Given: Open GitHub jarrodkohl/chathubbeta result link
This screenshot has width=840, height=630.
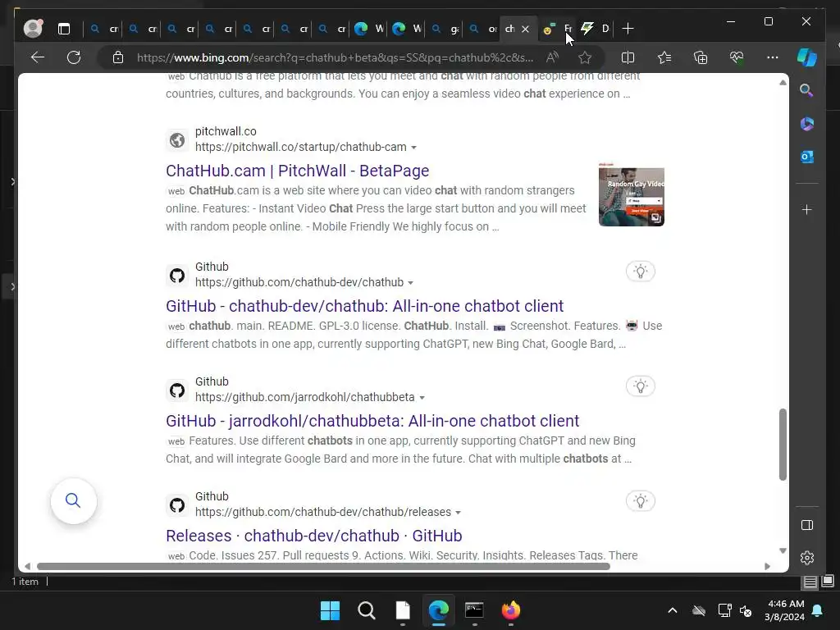Looking at the screenshot, I should (x=372, y=421).
